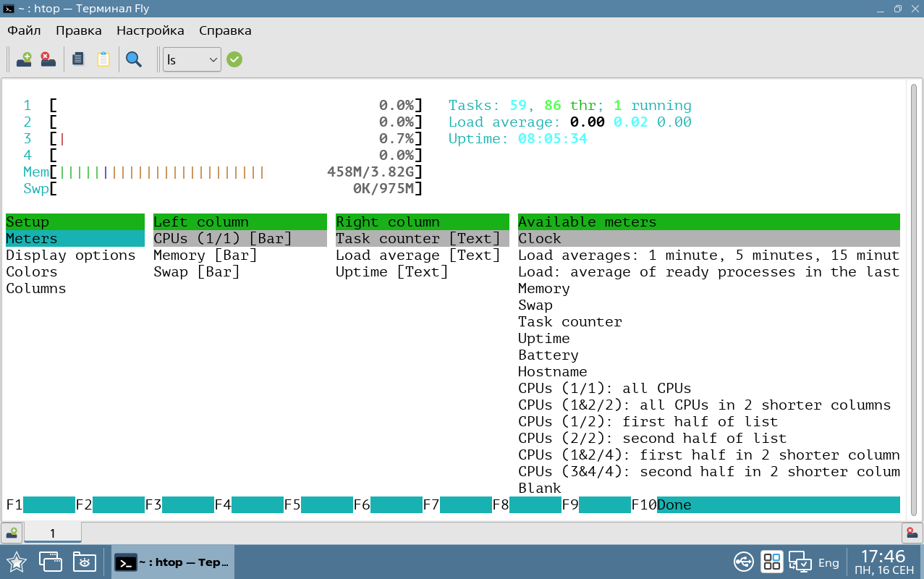Open the file manager taskbar icon
This screenshot has height=579, width=924.
tap(85, 562)
